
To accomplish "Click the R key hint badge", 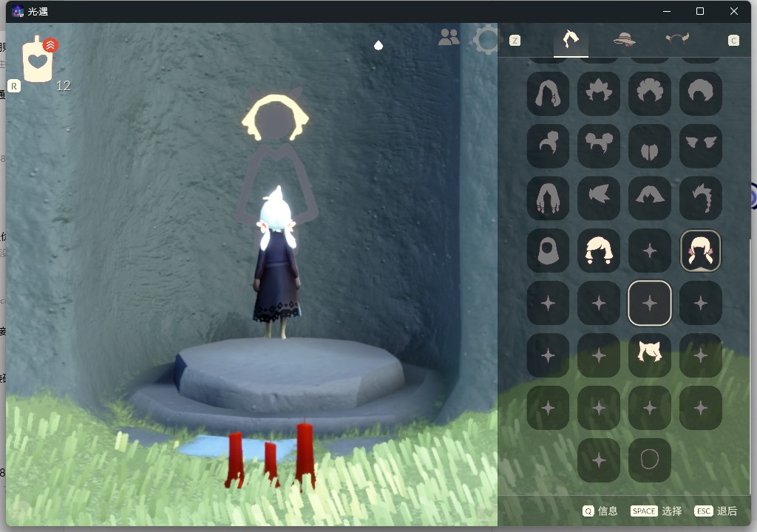I will click(x=14, y=86).
